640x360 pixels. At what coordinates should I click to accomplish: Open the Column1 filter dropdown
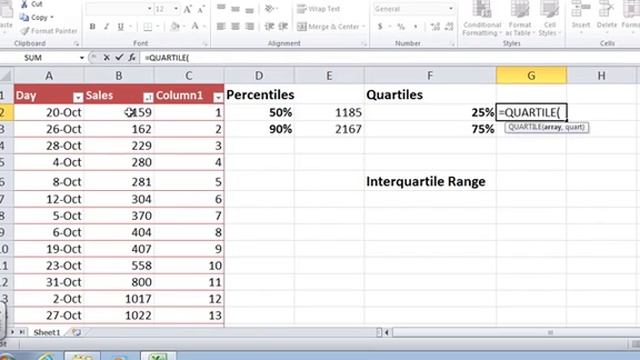coord(218,97)
